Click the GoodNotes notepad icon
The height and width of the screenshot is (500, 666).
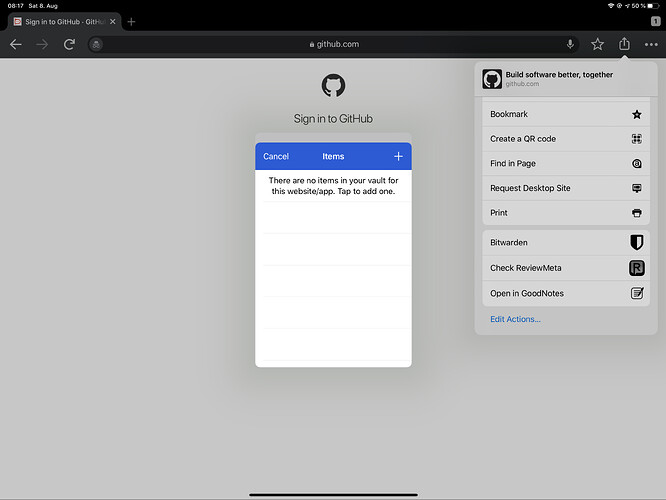point(637,293)
